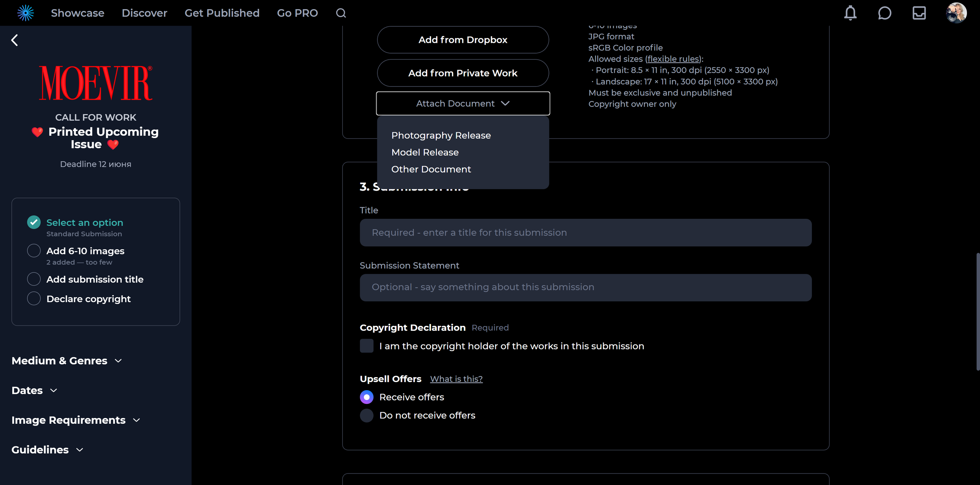Screen dimensions: 980x485
Task: Open notifications bell icon
Action: coord(850,13)
